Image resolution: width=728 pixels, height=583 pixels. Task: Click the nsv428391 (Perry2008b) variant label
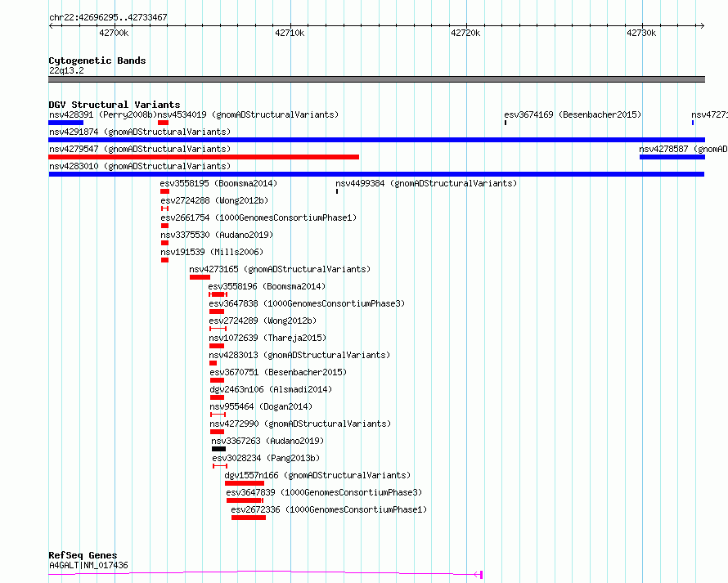(x=103, y=114)
